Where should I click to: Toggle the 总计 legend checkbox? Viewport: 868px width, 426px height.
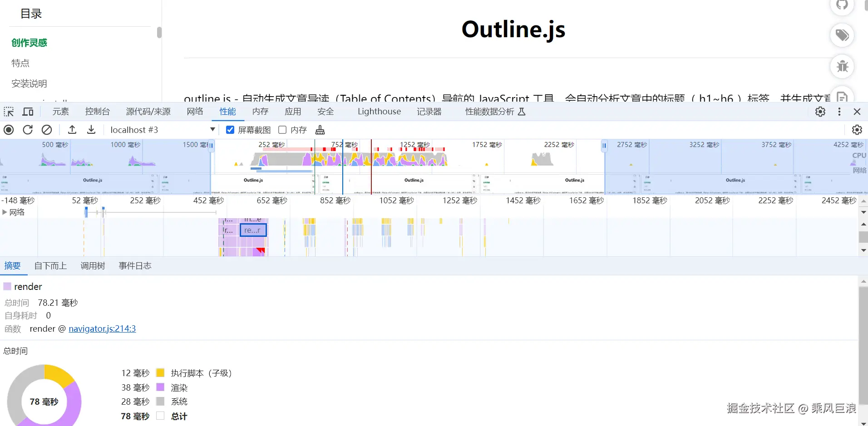point(159,416)
